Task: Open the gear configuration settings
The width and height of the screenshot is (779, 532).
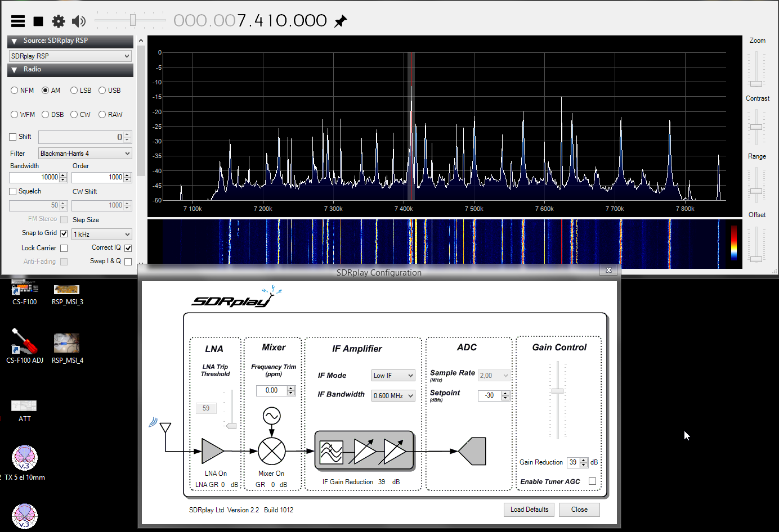Action: 59,21
